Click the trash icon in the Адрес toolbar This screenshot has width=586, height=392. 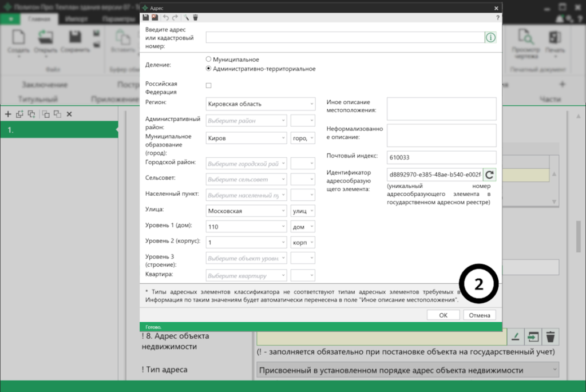(x=196, y=18)
